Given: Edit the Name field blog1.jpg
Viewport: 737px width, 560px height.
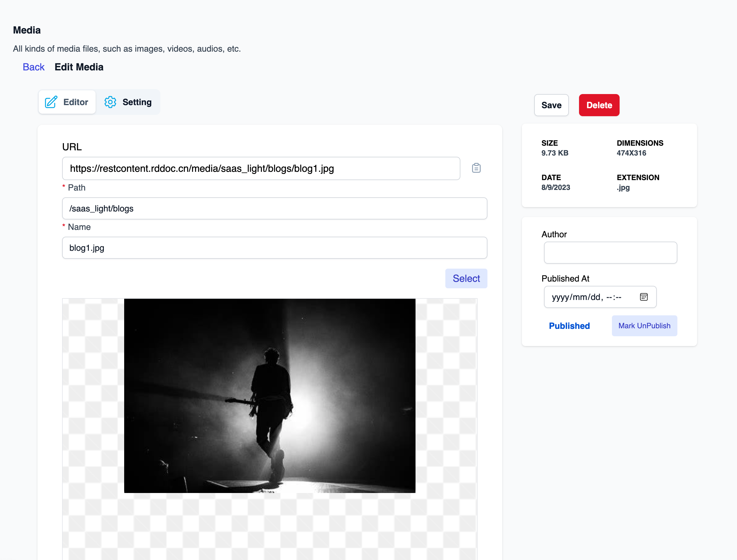Looking at the screenshot, I should click(x=274, y=248).
